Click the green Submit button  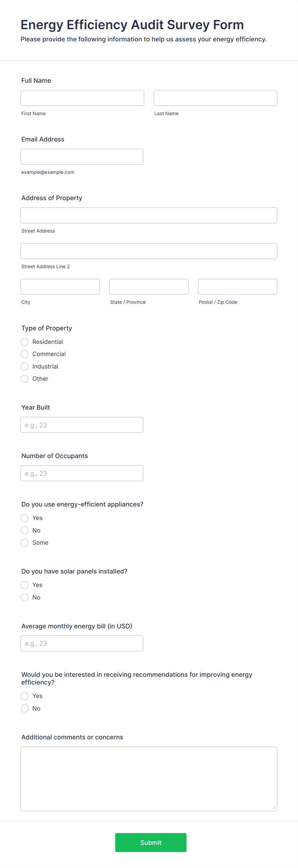(x=151, y=843)
